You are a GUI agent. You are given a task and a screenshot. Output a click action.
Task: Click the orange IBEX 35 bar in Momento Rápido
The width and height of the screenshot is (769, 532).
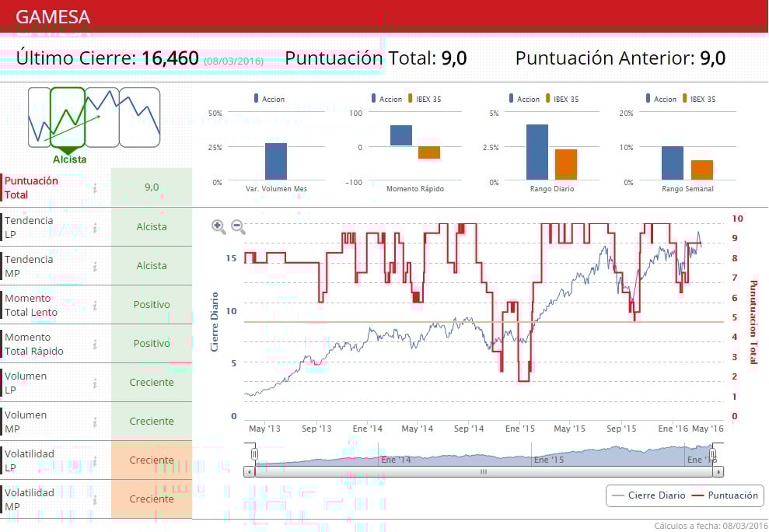tap(429, 152)
